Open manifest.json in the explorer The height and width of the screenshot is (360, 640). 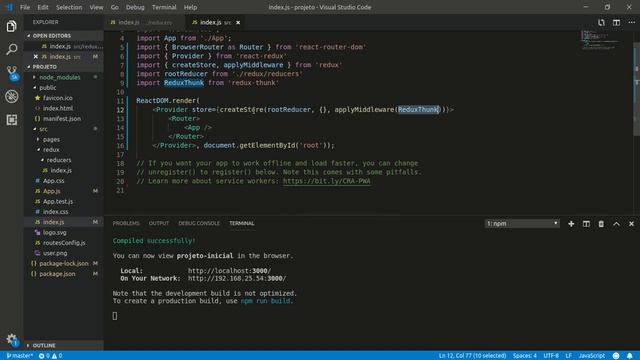click(x=62, y=119)
